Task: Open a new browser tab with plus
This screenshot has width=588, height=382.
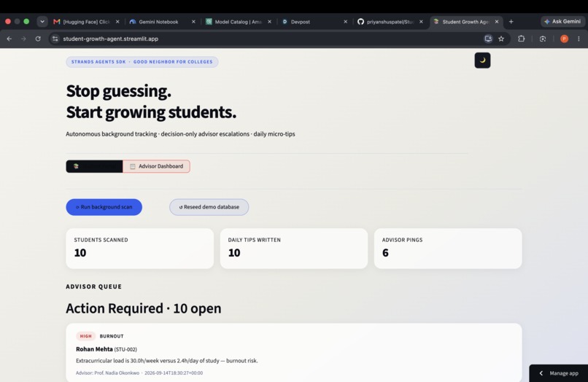Action: click(511, 22)
